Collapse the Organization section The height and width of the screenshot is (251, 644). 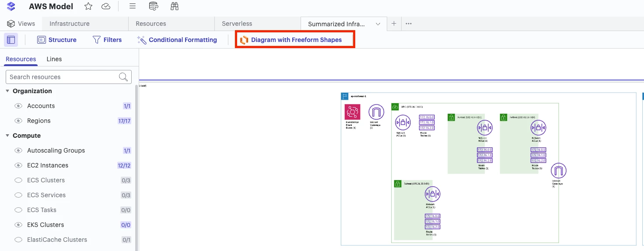pyautogui.click(x=7, y=91)
